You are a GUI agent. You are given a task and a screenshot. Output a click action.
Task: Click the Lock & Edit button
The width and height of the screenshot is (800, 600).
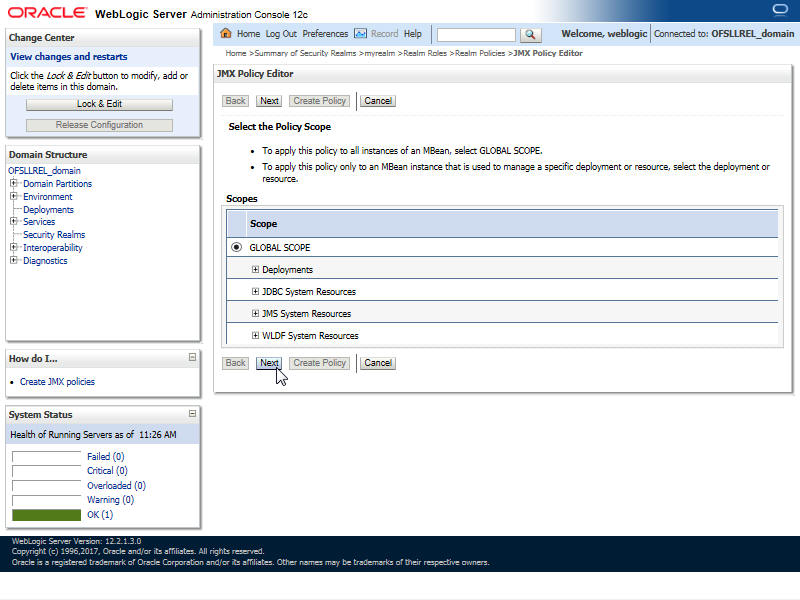pos(99,104)
